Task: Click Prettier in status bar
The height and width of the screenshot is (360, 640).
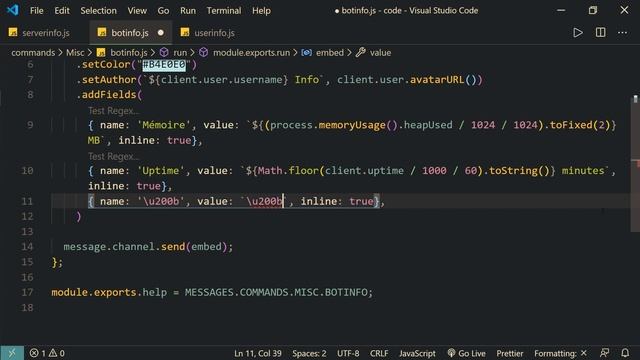Action: [510, 353]
